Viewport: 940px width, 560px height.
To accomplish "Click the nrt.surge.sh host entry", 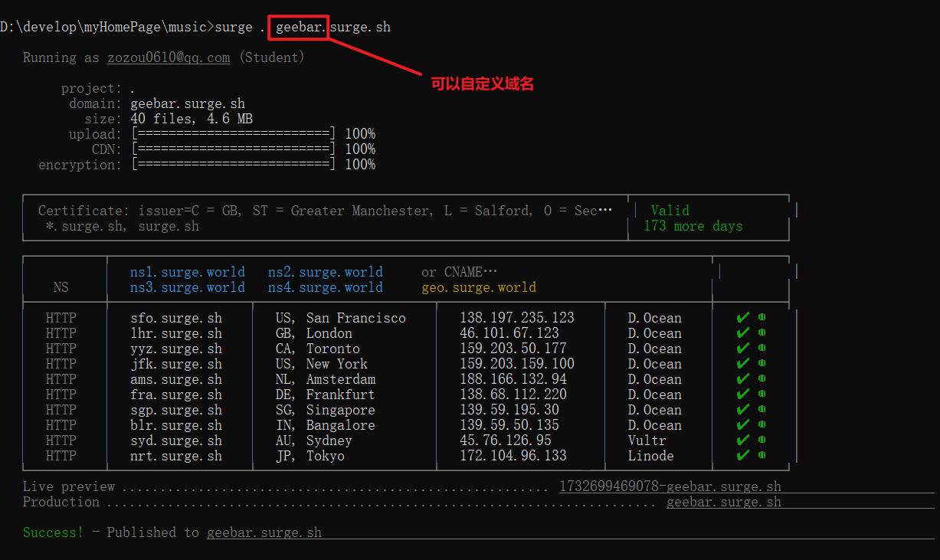I will coord(176,456).
